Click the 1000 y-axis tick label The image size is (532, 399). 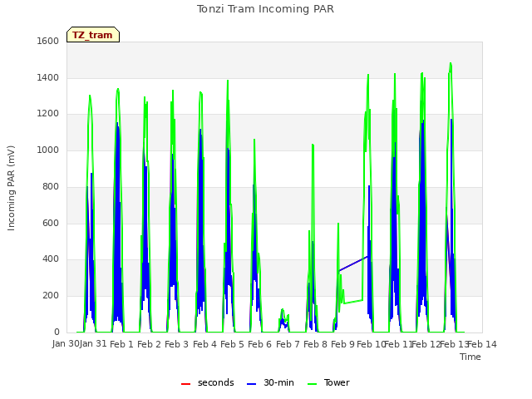48,150
